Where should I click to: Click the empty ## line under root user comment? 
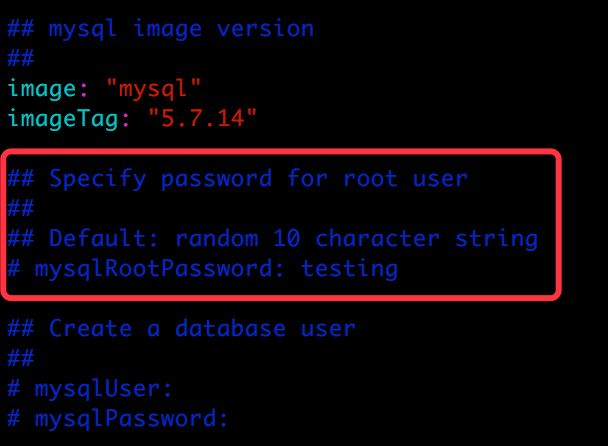click(x=21, y=209)
